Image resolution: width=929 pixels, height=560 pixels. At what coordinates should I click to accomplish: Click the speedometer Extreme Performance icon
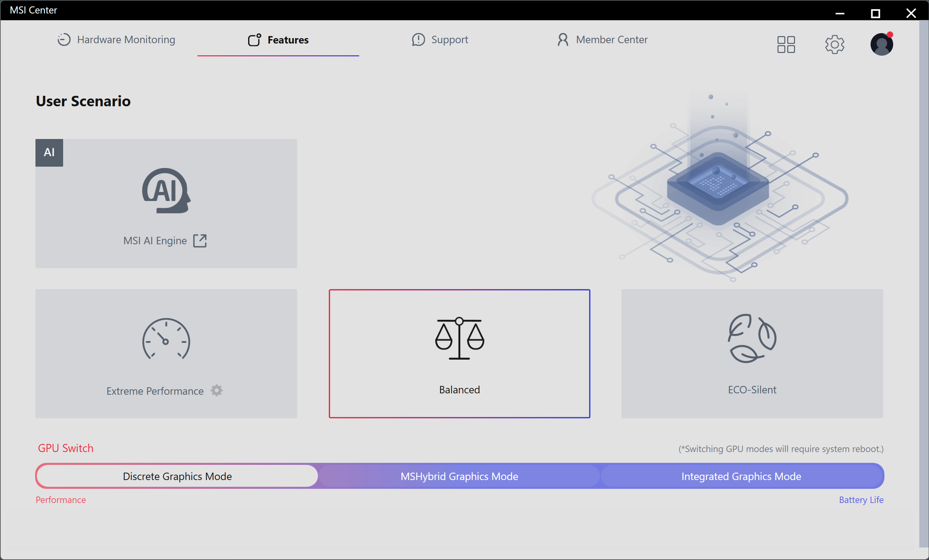(166, 339)
